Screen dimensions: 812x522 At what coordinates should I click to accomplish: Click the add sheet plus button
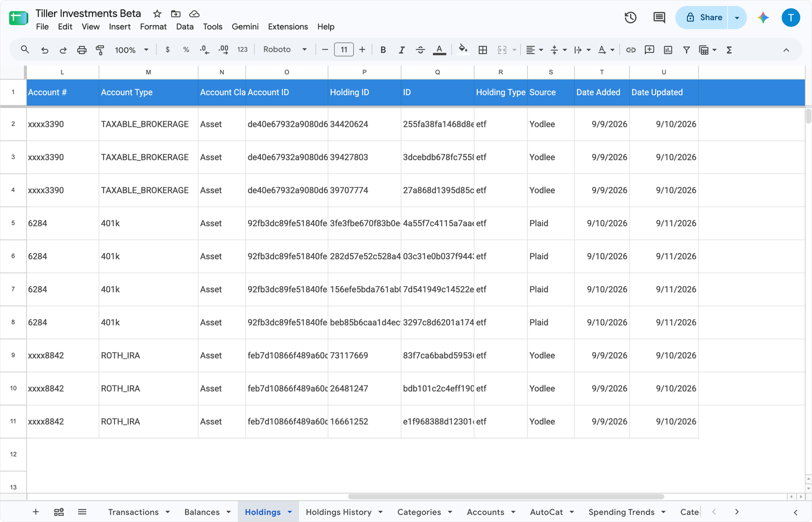[x=36, y=512]
